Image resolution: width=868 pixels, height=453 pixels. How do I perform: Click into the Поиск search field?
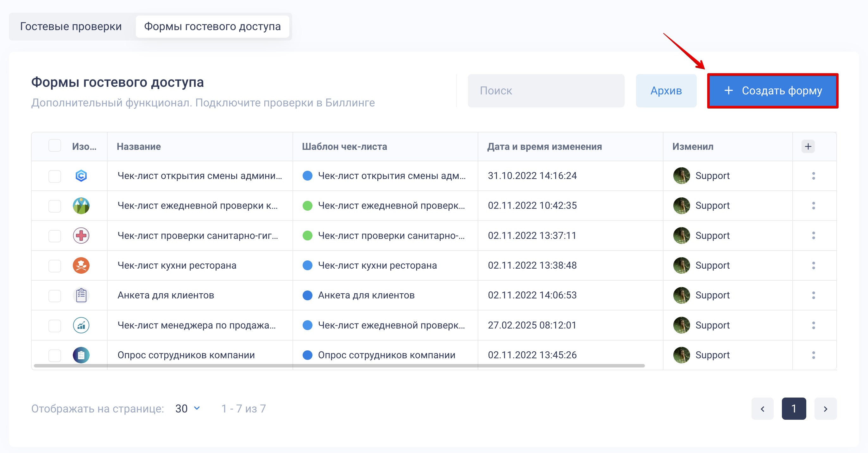545,91
